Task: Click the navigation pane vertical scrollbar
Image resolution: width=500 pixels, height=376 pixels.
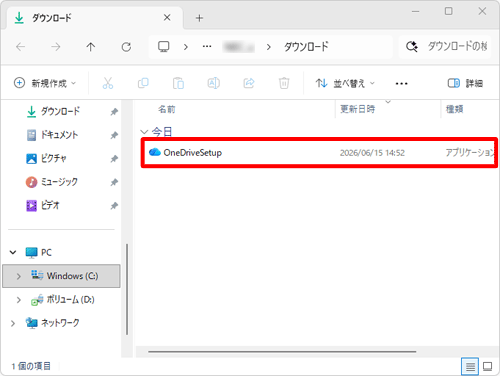Action: click(127, 289)
